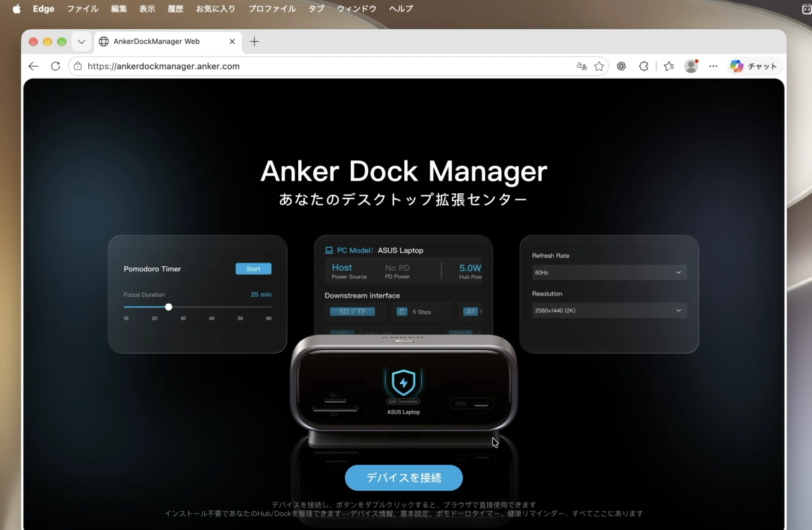The image size is (812, 530).
Task: Open the Apple menu
Action: (16, 9)
